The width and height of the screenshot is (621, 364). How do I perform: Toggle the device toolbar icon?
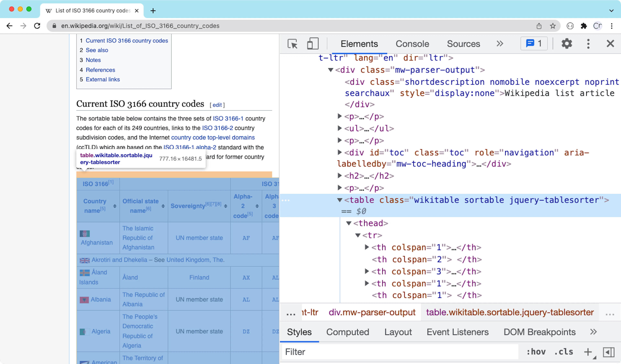[312, 44]
